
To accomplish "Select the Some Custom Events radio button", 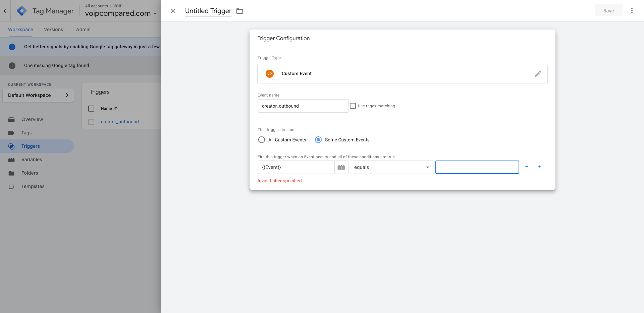I will tap(318, 140).
